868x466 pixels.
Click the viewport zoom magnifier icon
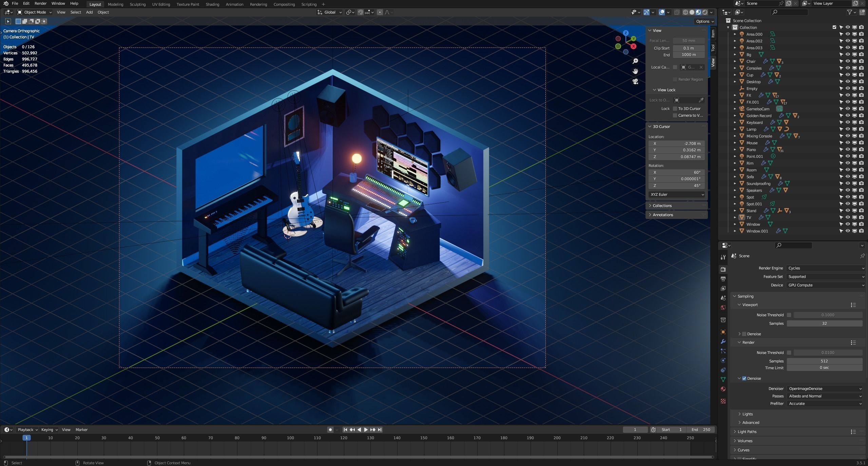tap(635, 61)
